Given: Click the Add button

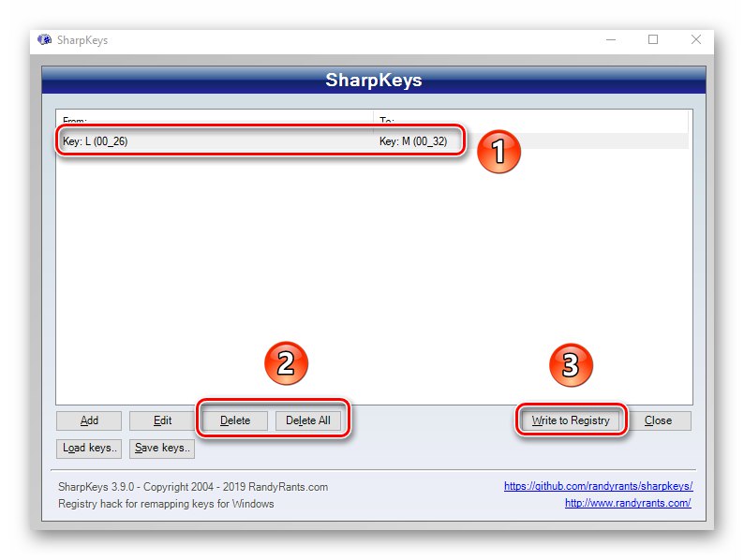Looking at the screenshot, I should coord(89,420).
